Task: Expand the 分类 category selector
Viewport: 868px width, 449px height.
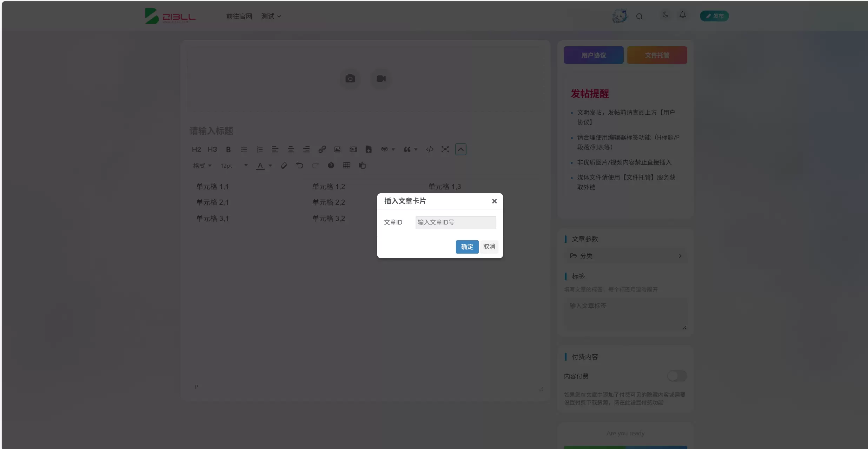Action: 625,256
